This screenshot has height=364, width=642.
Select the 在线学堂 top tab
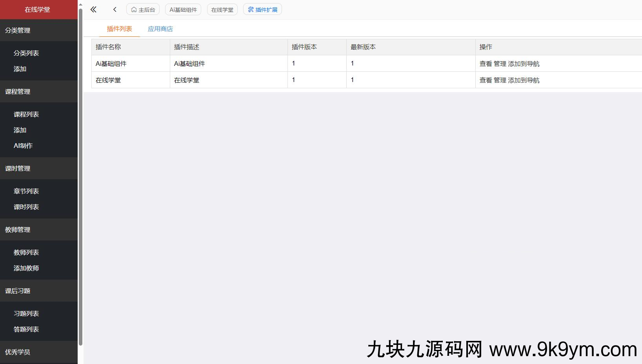click(222, 9)
